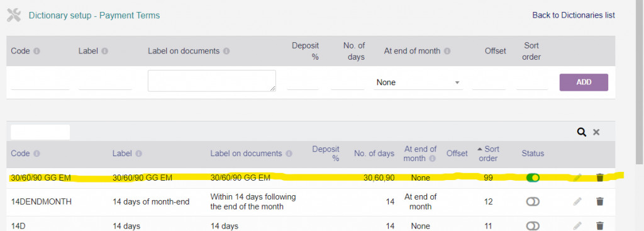The image size is (644, 231).
Task: Click sort order value 12
Action: click(x=488, y=202)
